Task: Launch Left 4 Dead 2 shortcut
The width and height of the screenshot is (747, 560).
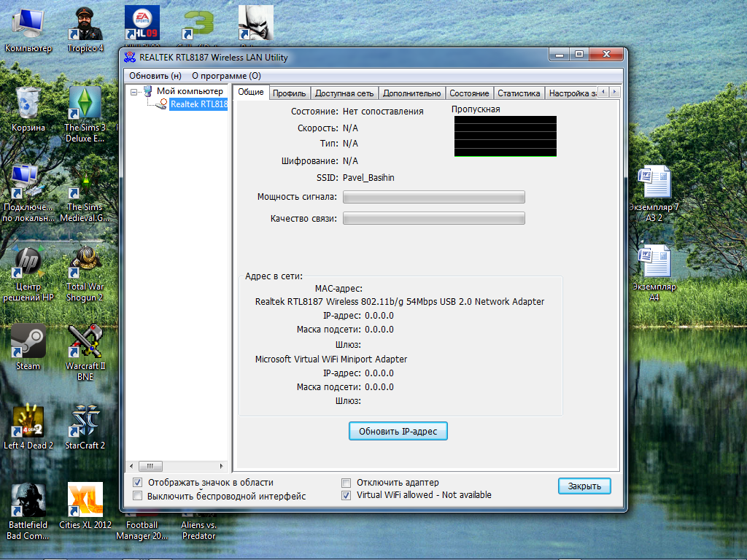Action: 28,427
